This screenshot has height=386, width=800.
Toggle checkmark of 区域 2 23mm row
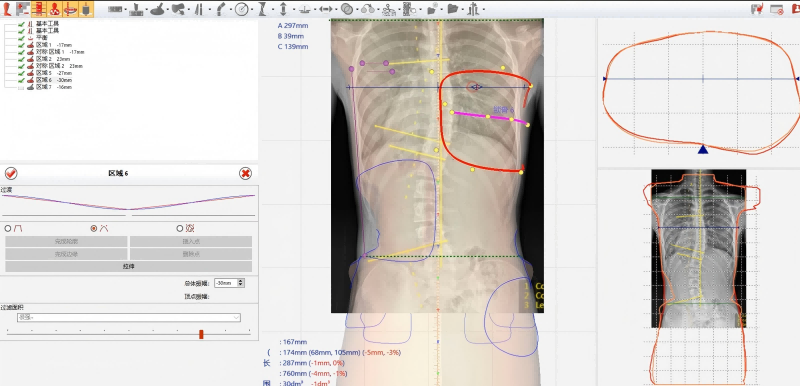tap(21, 59)
